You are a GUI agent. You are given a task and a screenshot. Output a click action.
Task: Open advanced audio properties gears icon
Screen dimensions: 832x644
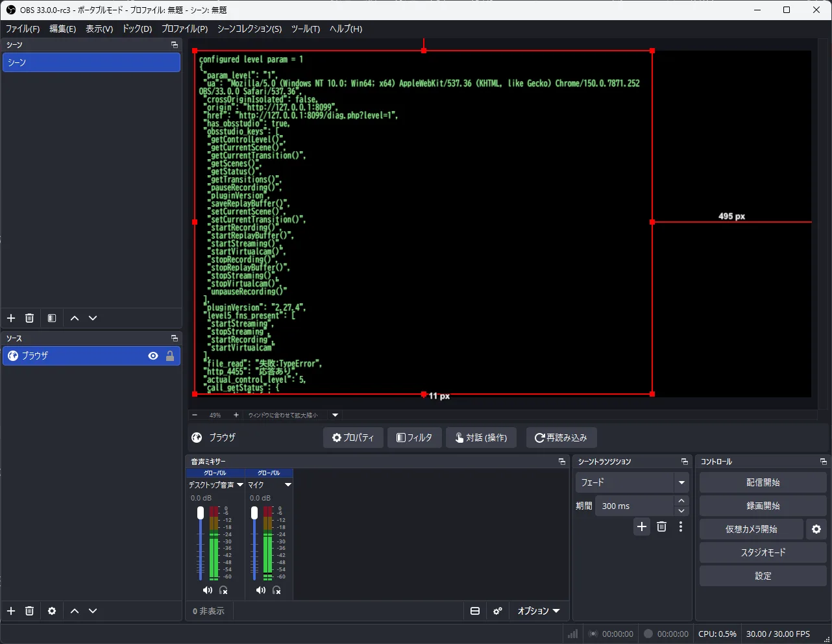[x=498, y=611]
